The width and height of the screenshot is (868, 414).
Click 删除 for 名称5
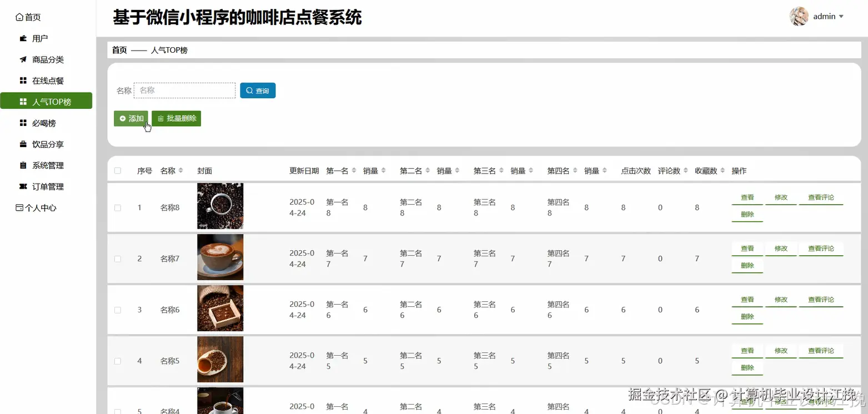(747, 367)
